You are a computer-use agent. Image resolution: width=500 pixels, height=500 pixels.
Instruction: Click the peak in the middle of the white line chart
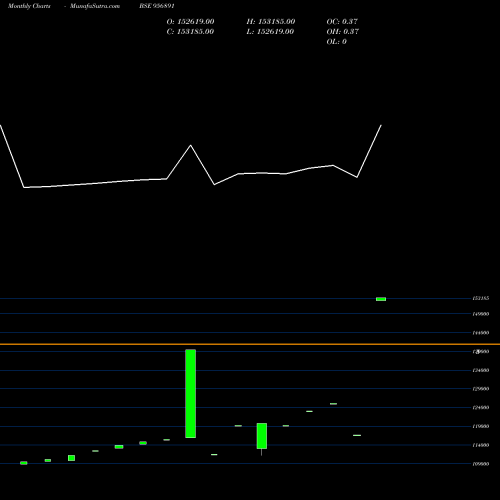pyautogui.click(x=191, y=145)
